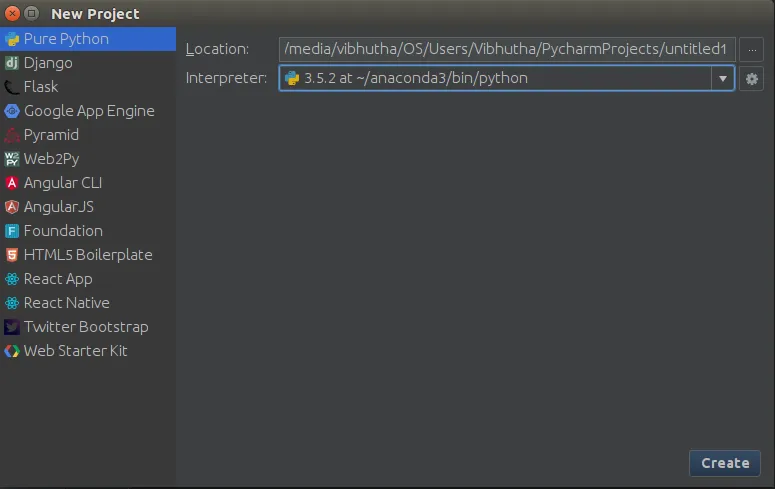The height and width of the screenshot is (489, 775).
Task: Select Twitter Bootstrap project type
Action: tap(88, 327)
